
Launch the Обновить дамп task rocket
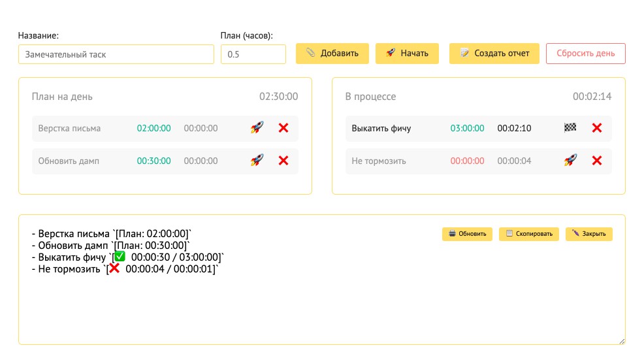tap(257, 160)
